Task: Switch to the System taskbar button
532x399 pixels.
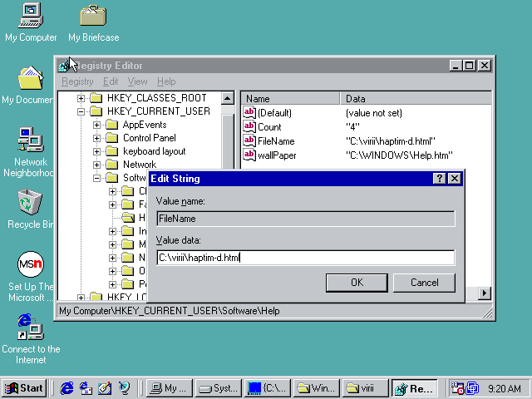Action: 219,388
